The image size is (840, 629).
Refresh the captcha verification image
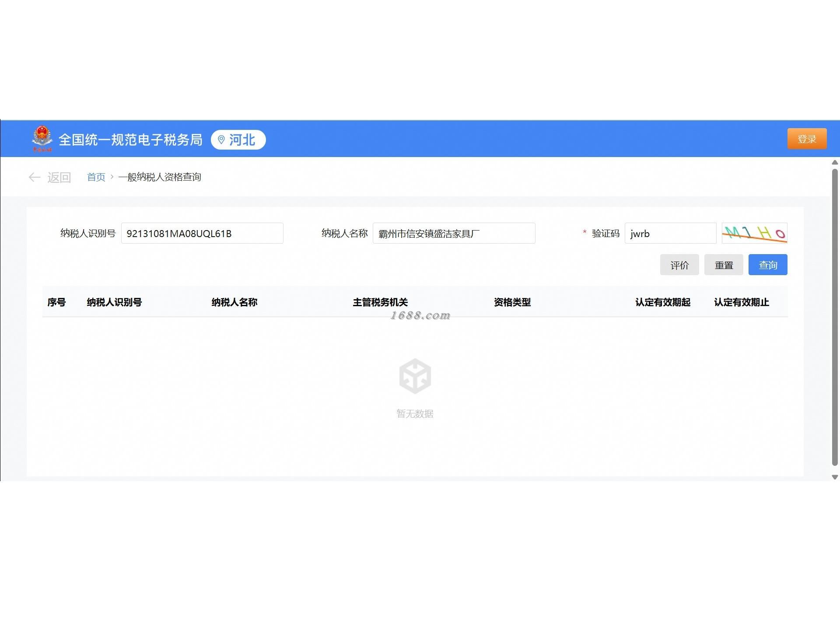pos(754,233)
